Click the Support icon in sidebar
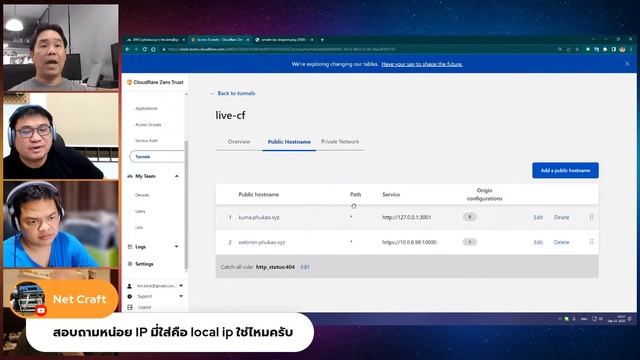The image size is (640, 360). tap(130, 296)
